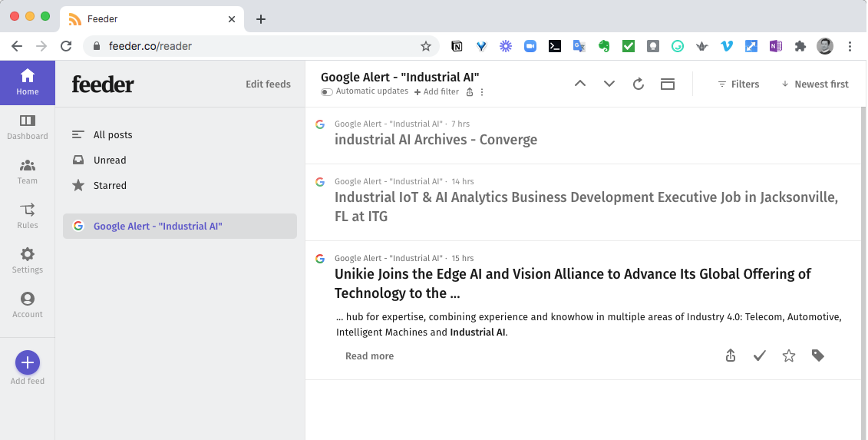Refresh the Industrial AI feed
868x440 pixels.
(639, 84)
